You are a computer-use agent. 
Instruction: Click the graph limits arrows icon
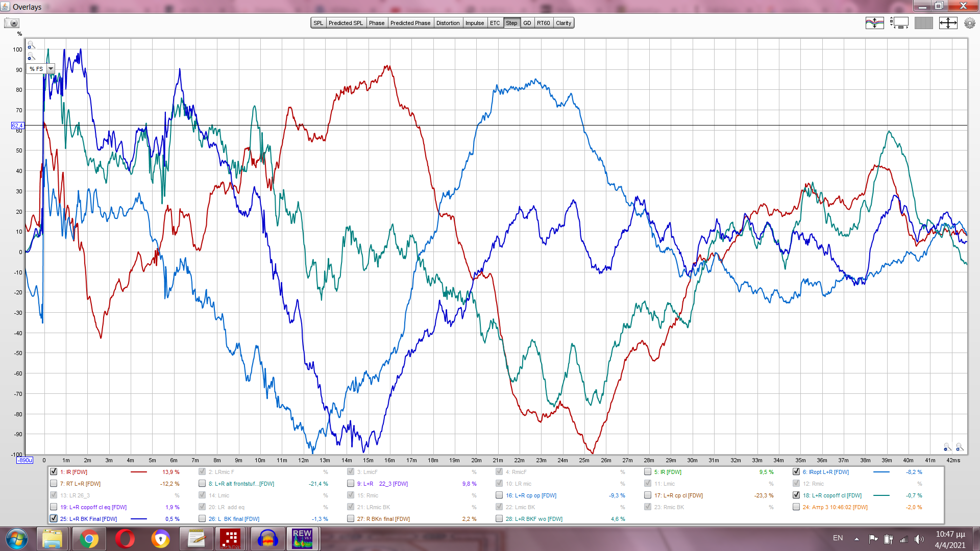(x=948, y=23)
